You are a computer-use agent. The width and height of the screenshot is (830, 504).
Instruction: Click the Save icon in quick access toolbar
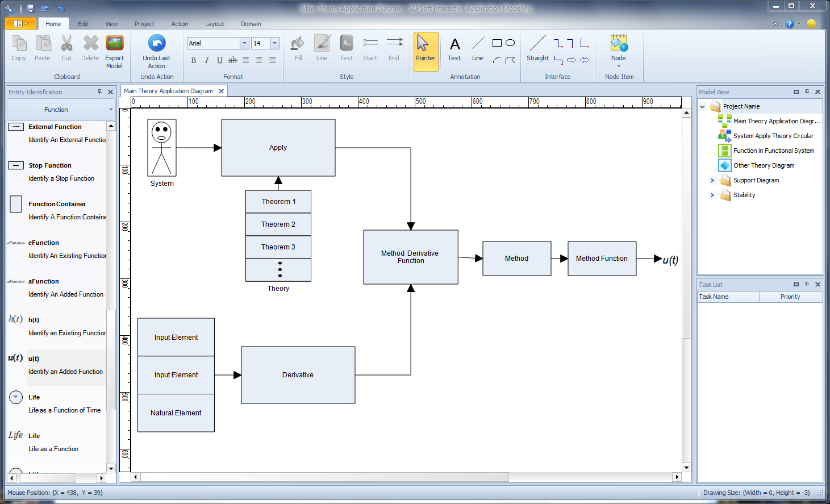31,9
